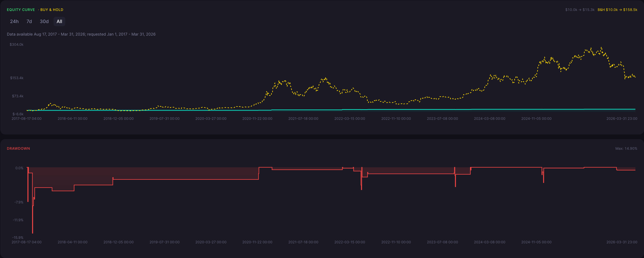Click the $-6.6k y-axis label
Image resolution: width=644 pixels, height=258 pixels.
18,114
